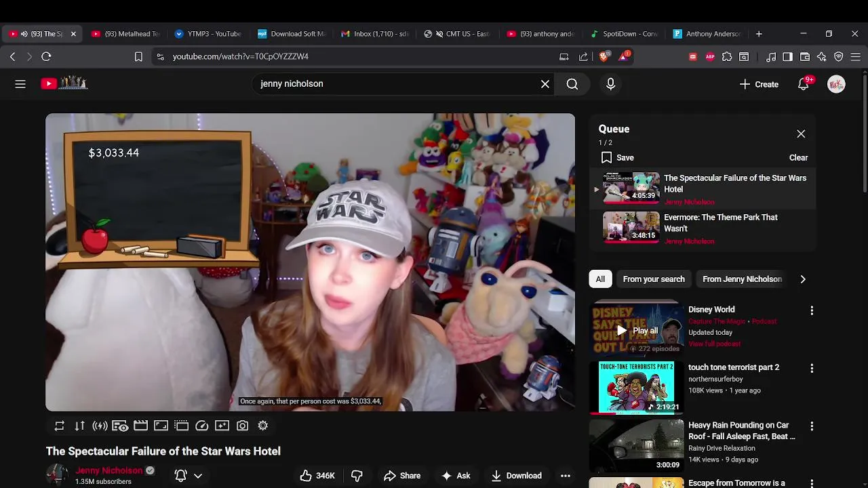Open more options for touch tone terrorist part 2
The width and height of the screenshot is (868, 488).
[x=812, y=368]
